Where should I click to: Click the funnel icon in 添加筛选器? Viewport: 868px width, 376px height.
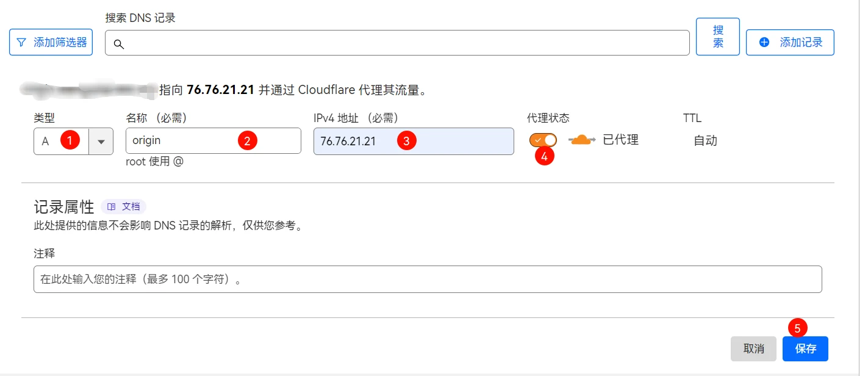coord(21,43)
